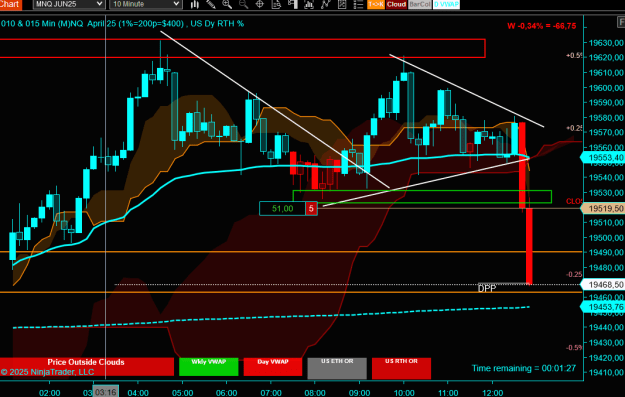The height and width of the screenshot is (397, 625).
Task: Click the 19453,76 price marker
Action: tap(603, 307)
